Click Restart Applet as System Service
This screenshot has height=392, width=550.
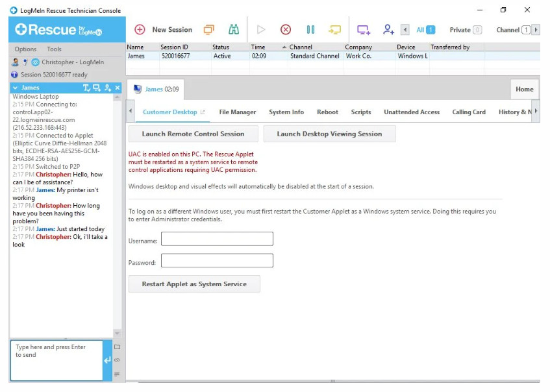[x=194, y=284]
